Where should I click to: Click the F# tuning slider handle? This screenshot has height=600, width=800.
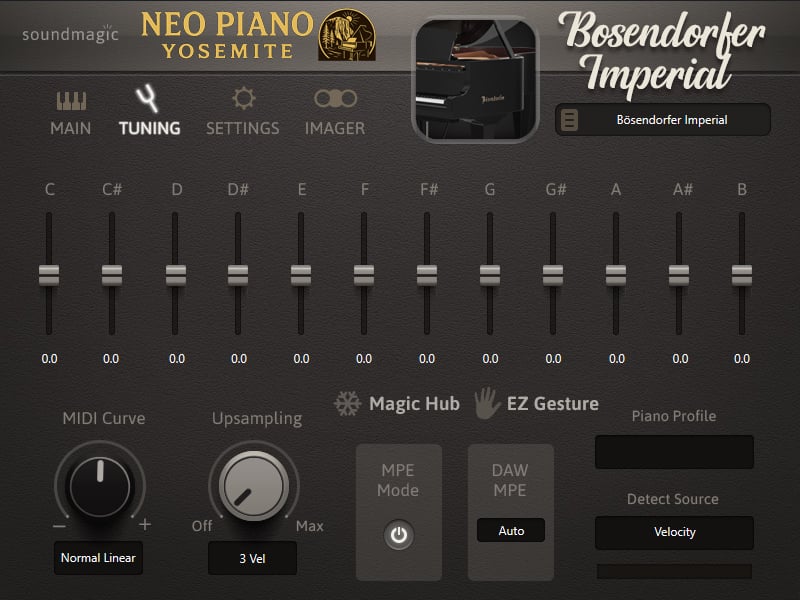tap(427, 275)
